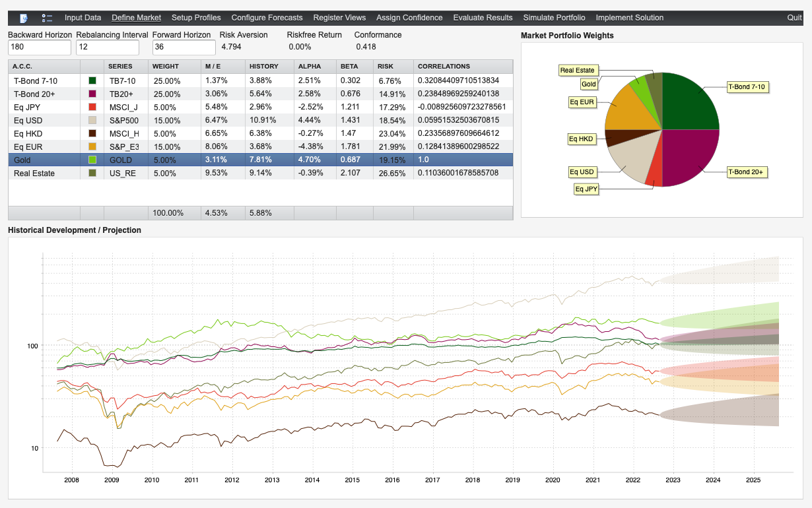The image size is (812, 508).
Task: Select the Eq JPY row name
Action: pyautogui.click(x=27, y=107)
